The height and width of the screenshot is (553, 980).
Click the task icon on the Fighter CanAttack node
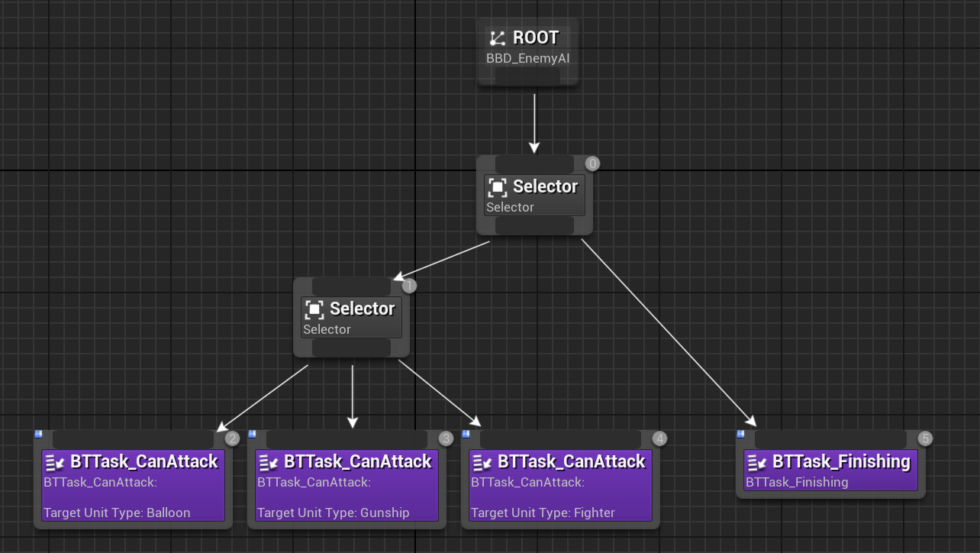482,462
